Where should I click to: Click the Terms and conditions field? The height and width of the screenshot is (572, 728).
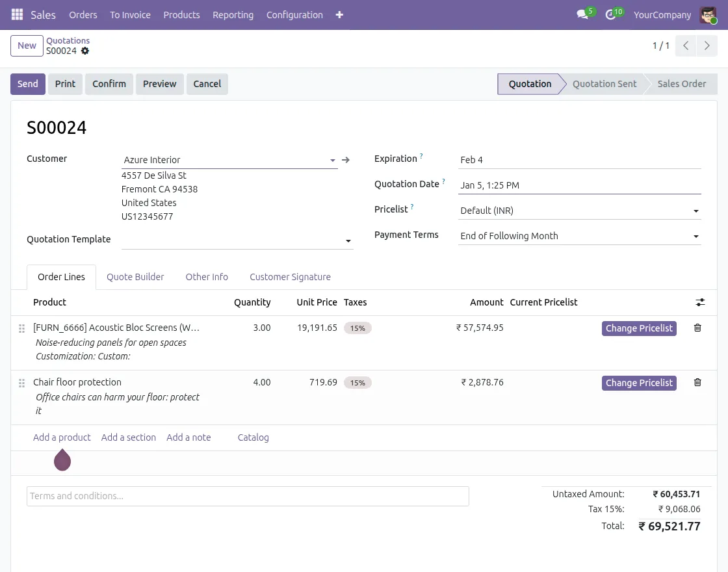[x=247, y=495]
